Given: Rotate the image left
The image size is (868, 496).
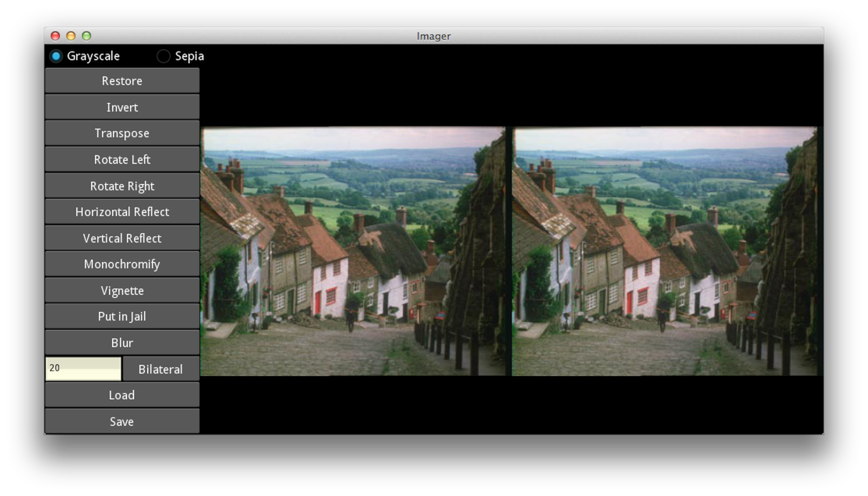Looking at the screenshot, I should [122, 160].
